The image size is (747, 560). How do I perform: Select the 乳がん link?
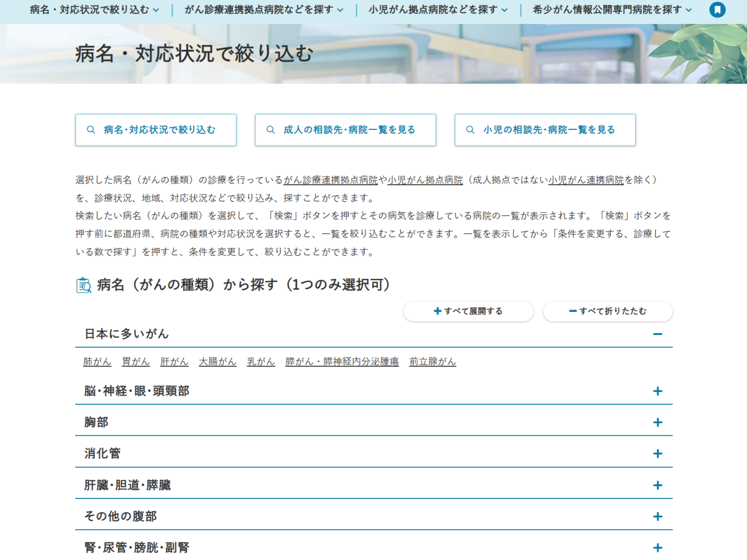[260, 361]
